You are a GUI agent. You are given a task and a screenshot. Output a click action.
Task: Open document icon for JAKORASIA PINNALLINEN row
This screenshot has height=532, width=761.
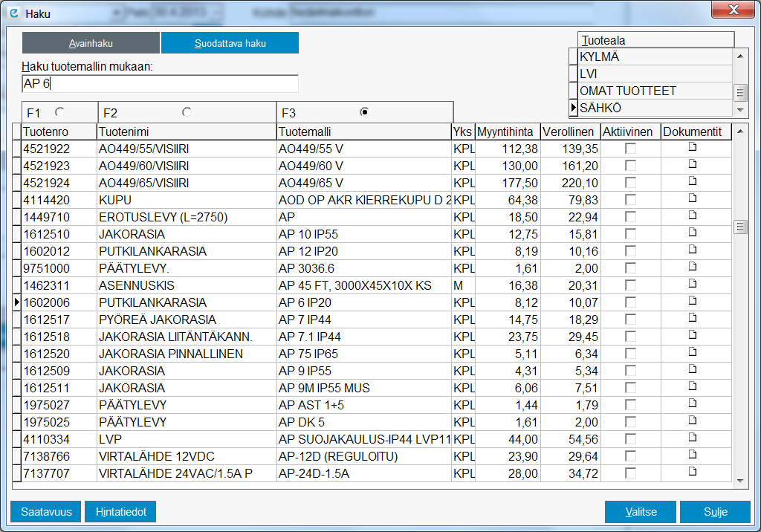click(x=693, y=352)
